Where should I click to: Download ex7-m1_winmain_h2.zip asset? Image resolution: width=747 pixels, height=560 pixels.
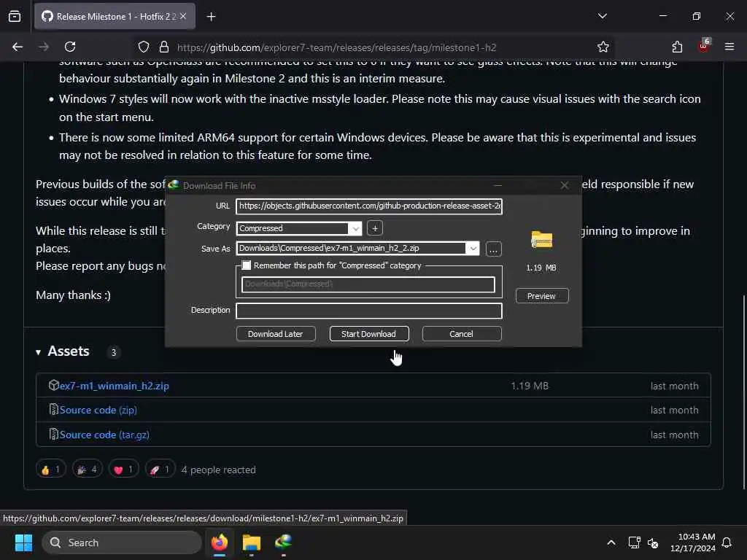tap(115, 386)
